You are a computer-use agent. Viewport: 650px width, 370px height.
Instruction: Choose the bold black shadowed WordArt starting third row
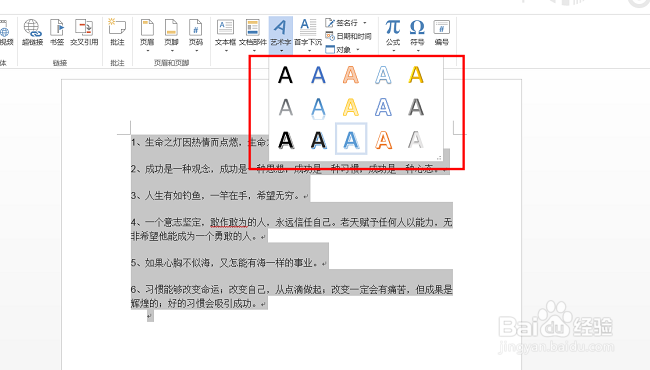pos(285,140)
